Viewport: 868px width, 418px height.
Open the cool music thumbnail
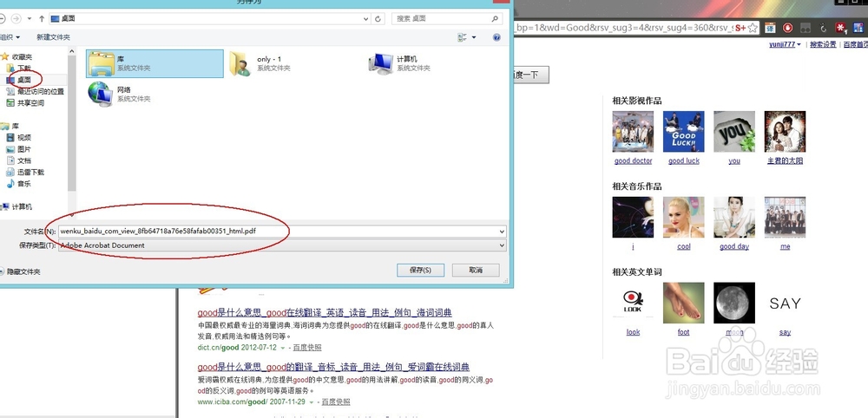(x=684, y=218)
